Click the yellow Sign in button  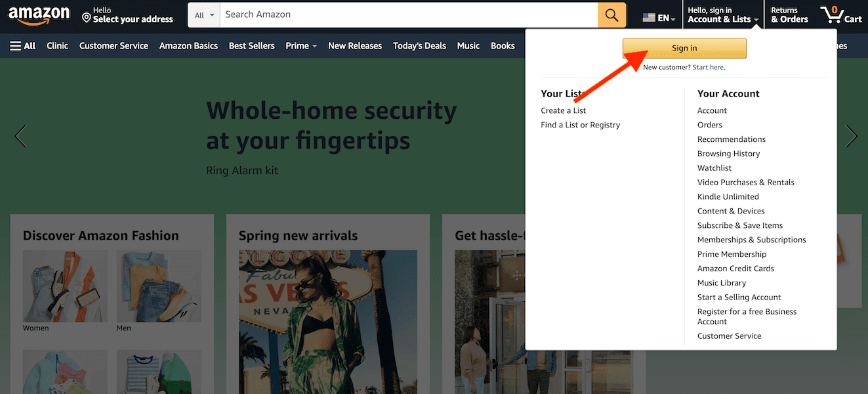pos(684,48)
